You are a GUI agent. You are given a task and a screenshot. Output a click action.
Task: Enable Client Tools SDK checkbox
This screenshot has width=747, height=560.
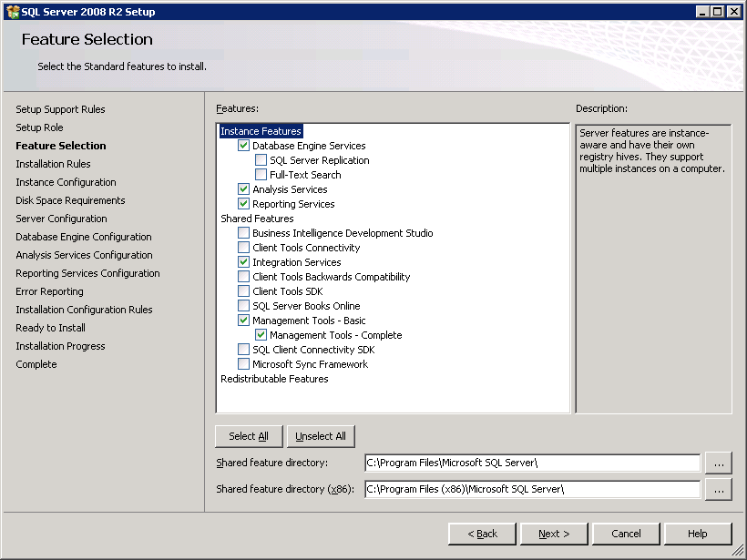pyautogui.click(x=243, y=291)
